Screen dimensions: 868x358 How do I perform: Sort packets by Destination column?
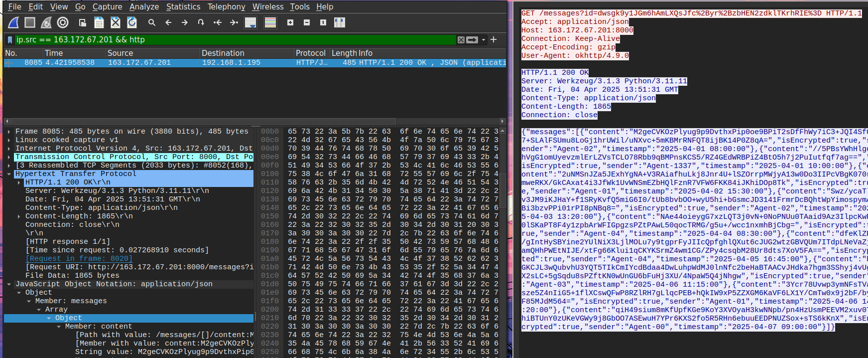pos(247,53)
